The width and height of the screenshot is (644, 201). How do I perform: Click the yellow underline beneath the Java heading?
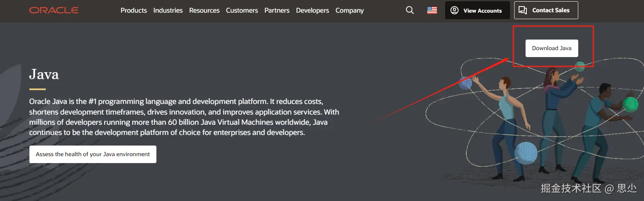[x=37, y=89]
